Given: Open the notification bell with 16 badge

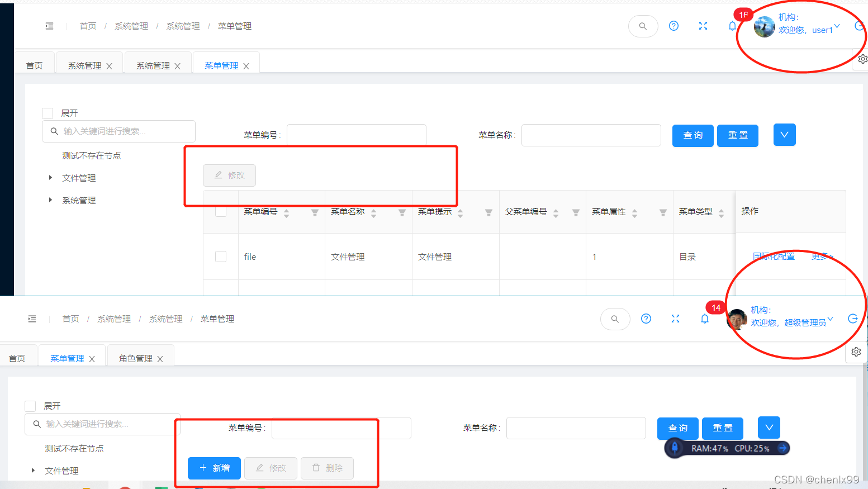Looking at the screenshot, I should pyautogui.click(x=732, y=26).
